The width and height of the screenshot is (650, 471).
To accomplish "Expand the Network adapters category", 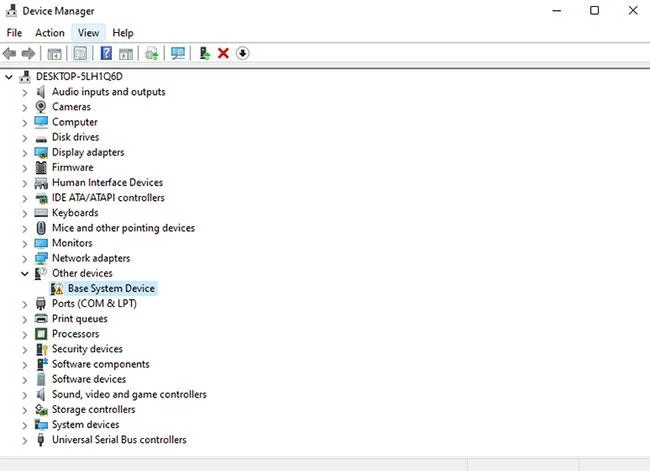I will pos(24,259).
